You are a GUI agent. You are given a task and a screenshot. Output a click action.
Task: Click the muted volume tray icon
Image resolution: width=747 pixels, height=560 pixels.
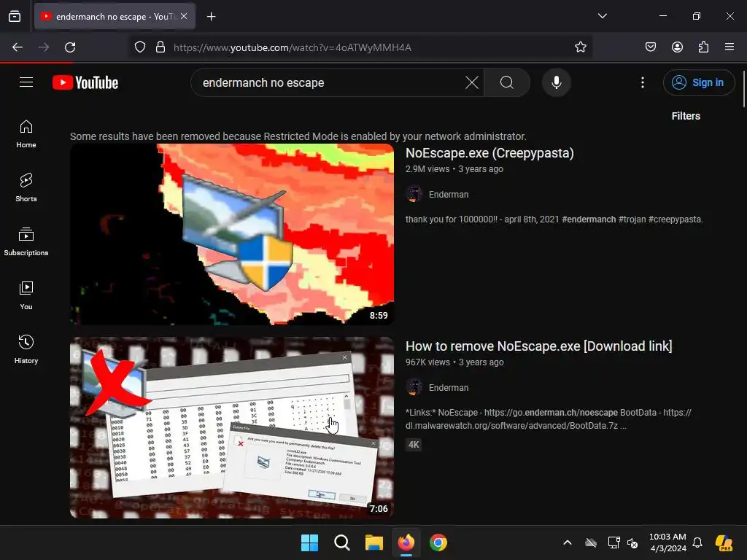point(632,542)
